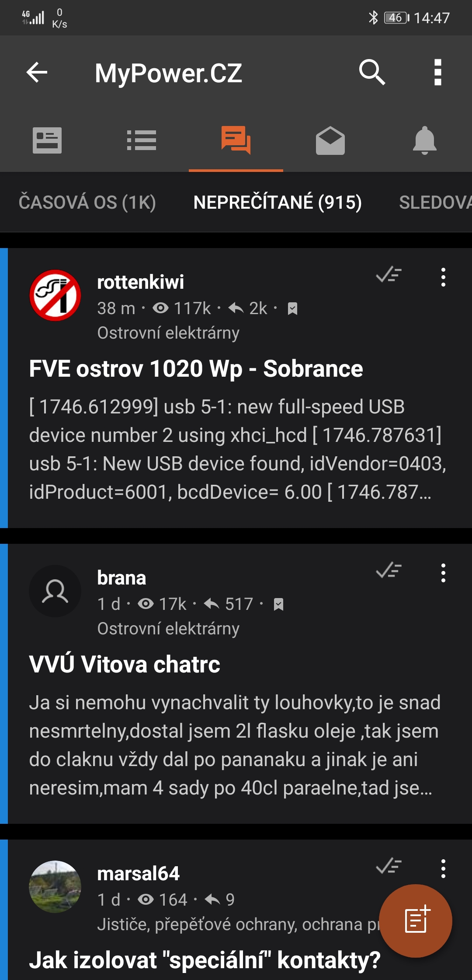Open the private messages inbox icon
Screen dimensions: 472x980
pyautogui.click(x=330, y=140)
